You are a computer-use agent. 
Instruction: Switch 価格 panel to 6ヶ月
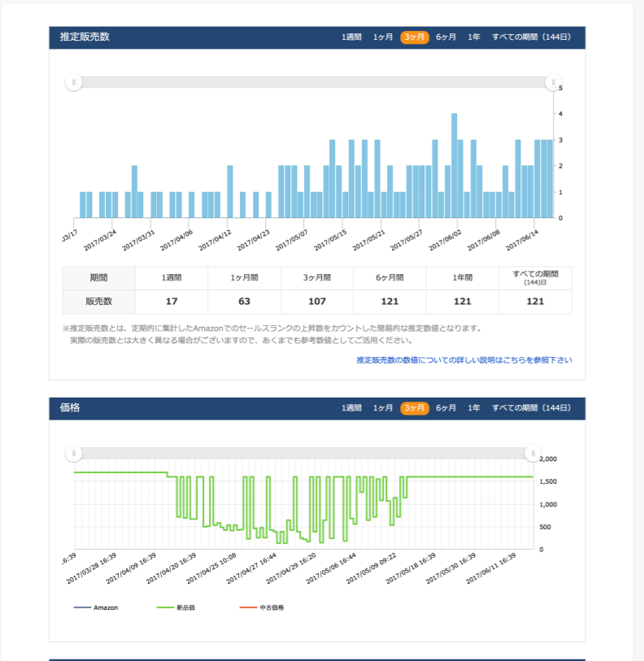tap(446, 408)
